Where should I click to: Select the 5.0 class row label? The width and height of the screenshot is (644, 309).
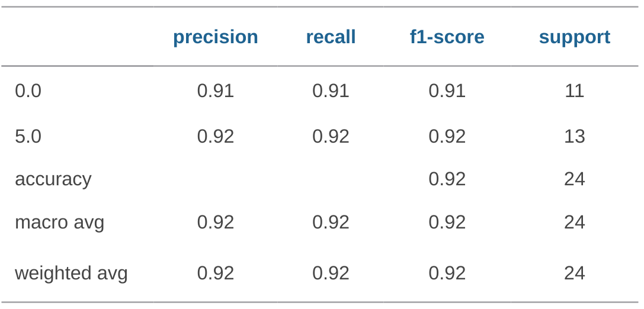[x=28, y=136]
